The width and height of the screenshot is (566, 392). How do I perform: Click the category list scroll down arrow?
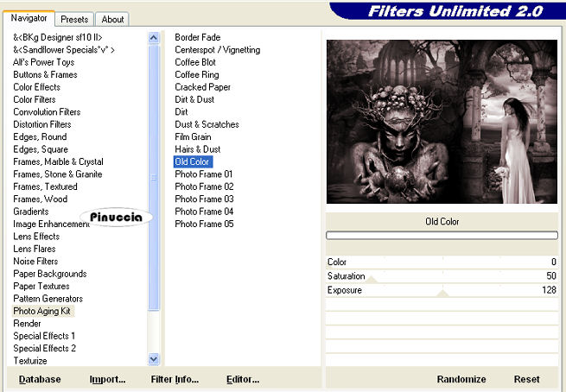pos(154,359)
